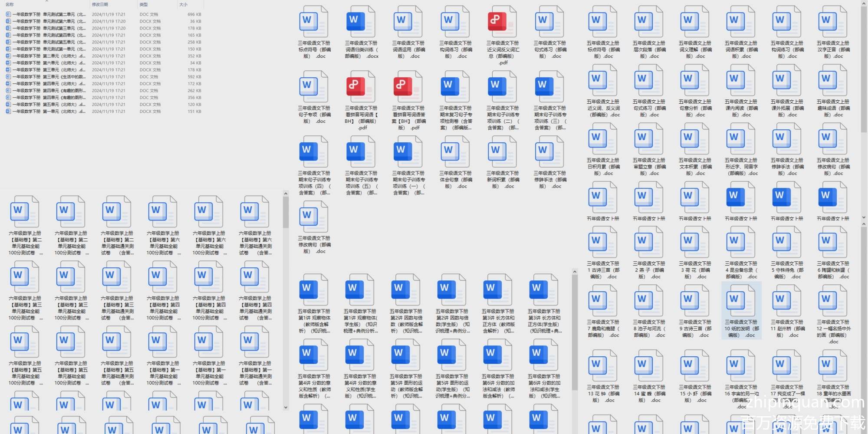Select 五年级语文上册 审题立意 doc file
Viewport: 868px width, 434px height.
point(649,150)
